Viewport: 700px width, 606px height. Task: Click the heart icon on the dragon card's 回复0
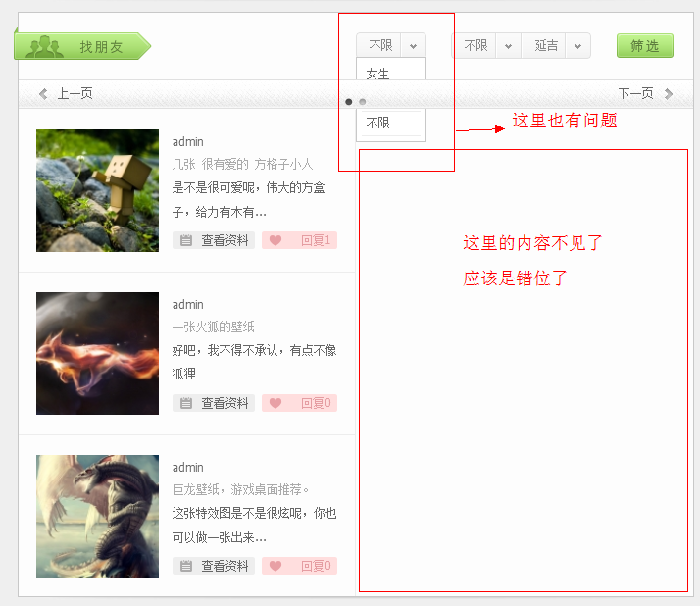click(x=275, y=566)
